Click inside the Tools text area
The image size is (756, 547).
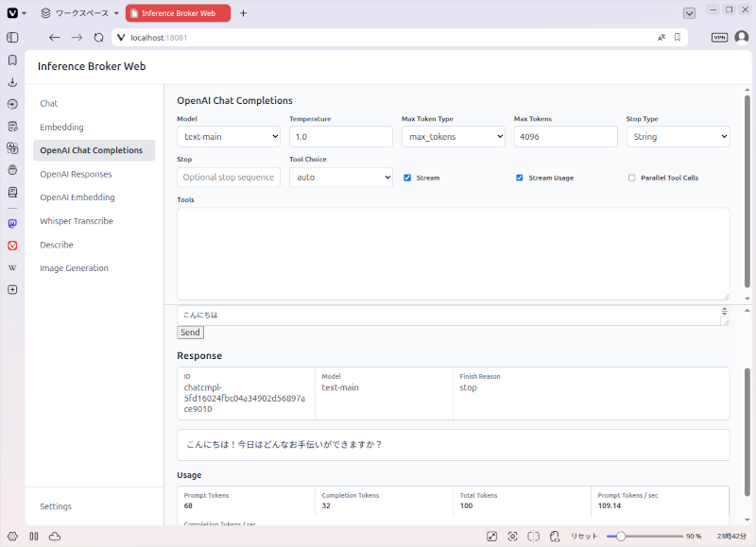coord(454,254)
